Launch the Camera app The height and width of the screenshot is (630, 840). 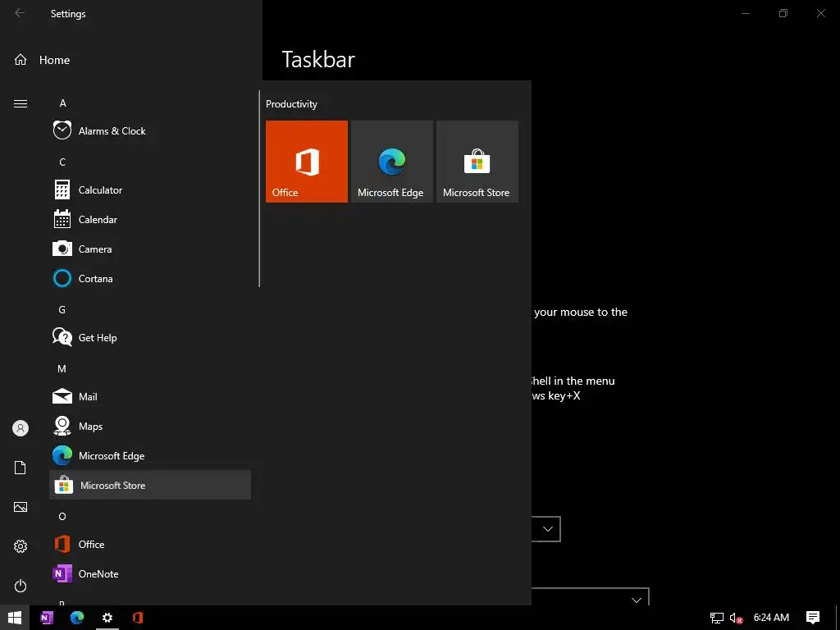[x=150, y=249]
